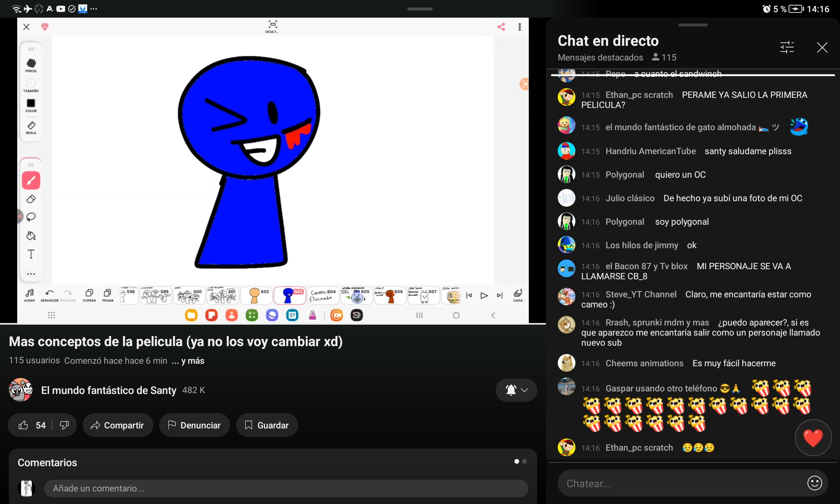Screen dimensions: 840x504
Task: Click the share icon in drawing app
Action: [501, 27]
